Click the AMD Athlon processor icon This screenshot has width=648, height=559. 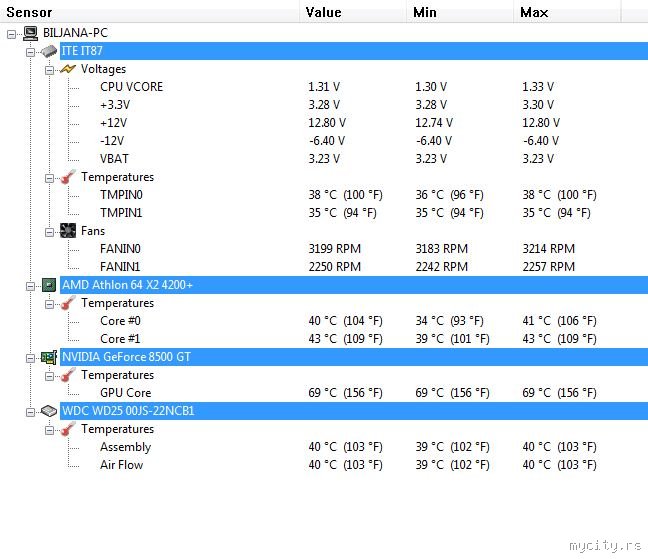[49, 285]
